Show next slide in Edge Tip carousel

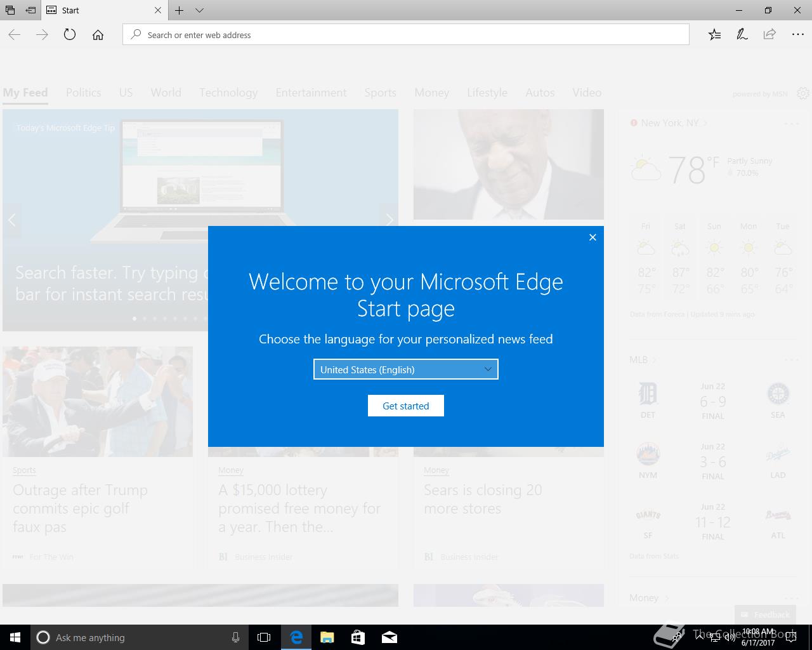pyautogui.click(x=389, y=220)
